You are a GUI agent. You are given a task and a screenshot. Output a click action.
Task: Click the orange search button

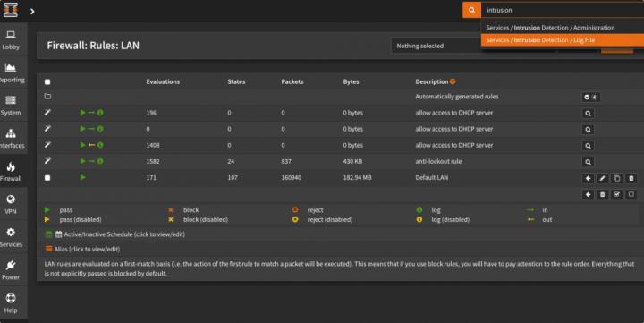pyautogui.click(x=471, y=10)
